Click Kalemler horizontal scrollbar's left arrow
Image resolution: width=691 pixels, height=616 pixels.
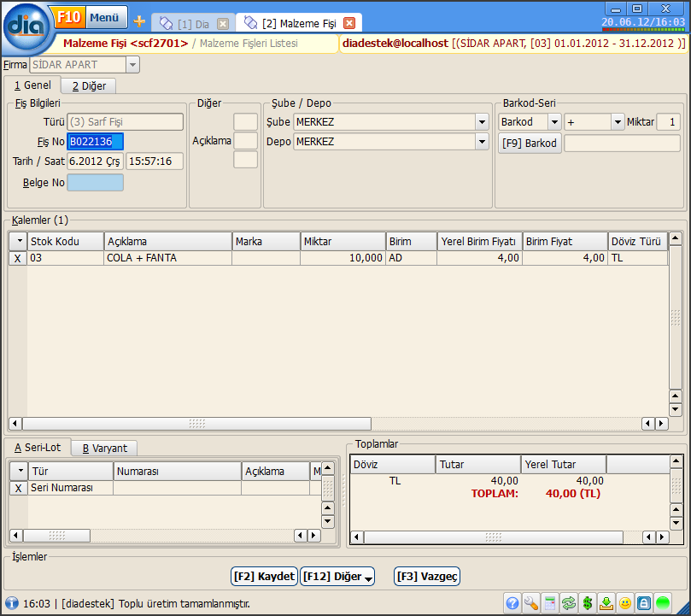tap(15, 424)
